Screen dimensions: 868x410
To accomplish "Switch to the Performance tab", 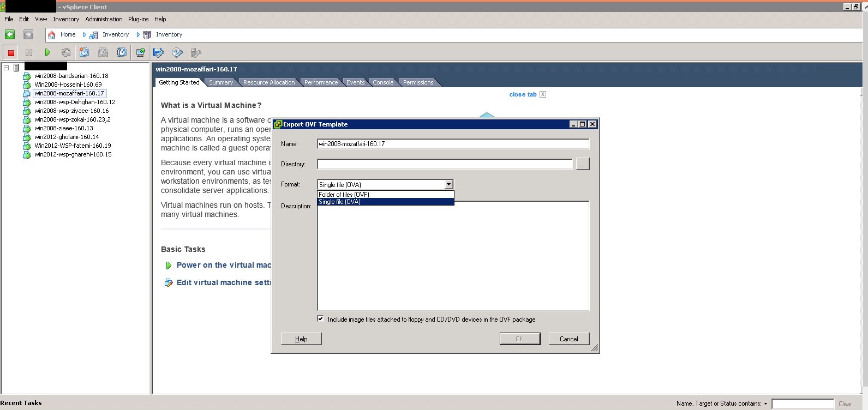I will tap(321, 82).
